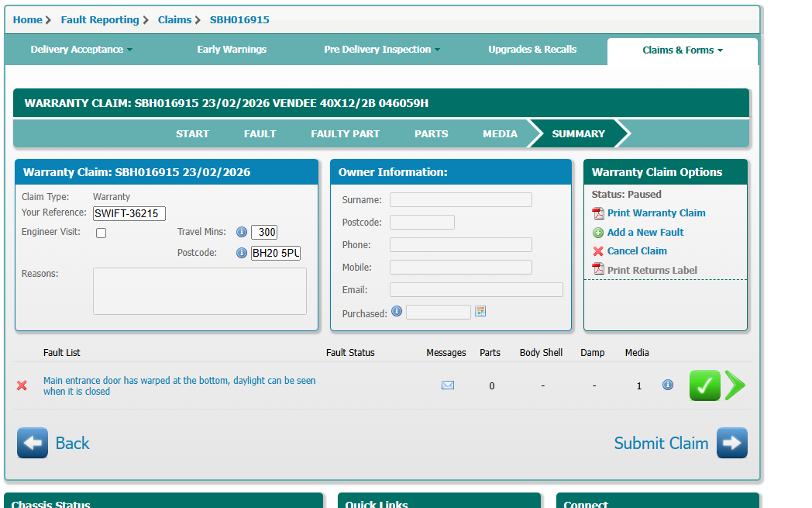Expand the Delivery Acceptance menu
This screenshot has height=508, width=812.
[x=81, y=49]
